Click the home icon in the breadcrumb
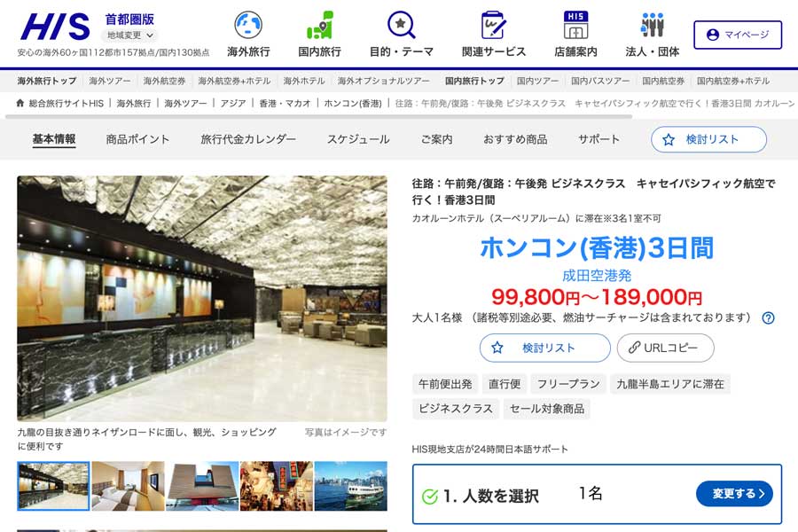 [x=20, y=103]
